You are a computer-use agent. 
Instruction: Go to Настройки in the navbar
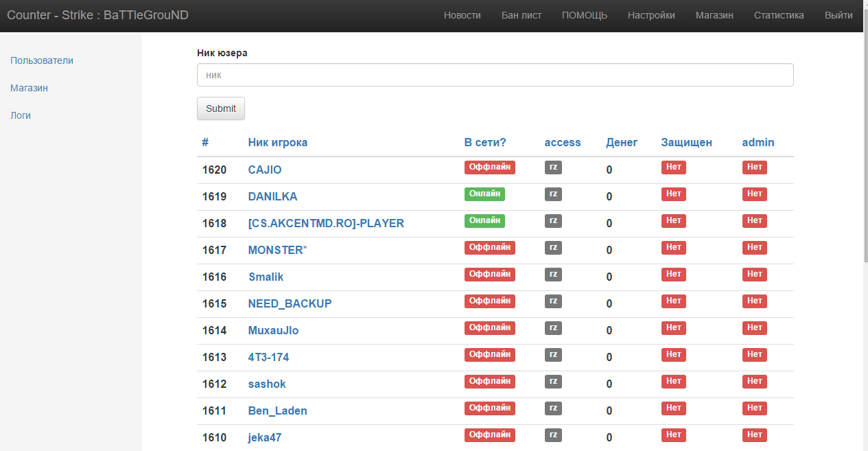click(651, 15)
